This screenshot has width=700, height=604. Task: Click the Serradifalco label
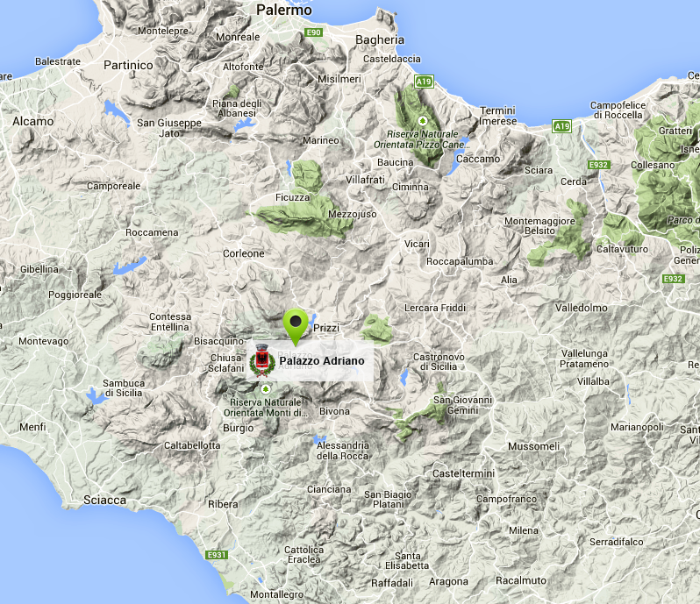(x=617, y=542)
